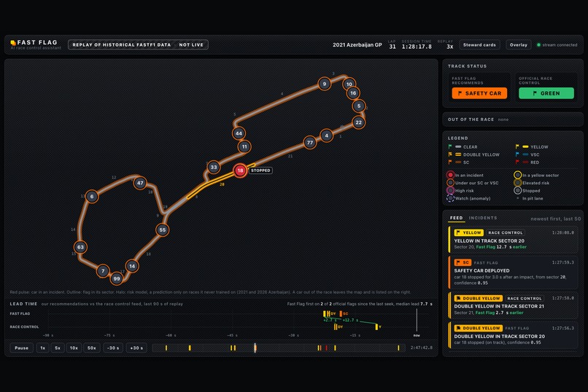
Task: Set replay speed to 10x
Action: point(74,348)
